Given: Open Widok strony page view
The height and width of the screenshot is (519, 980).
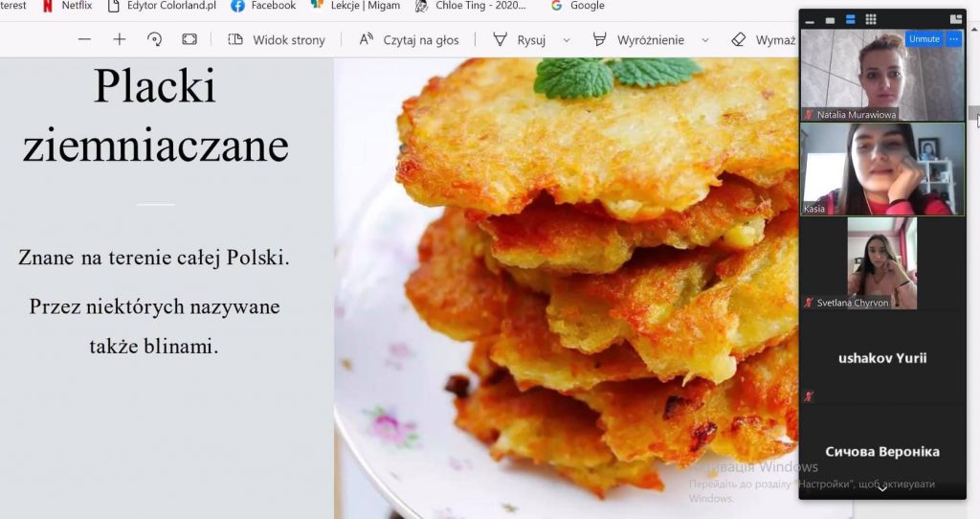Looking at the screenshot, I should point(277,40).
